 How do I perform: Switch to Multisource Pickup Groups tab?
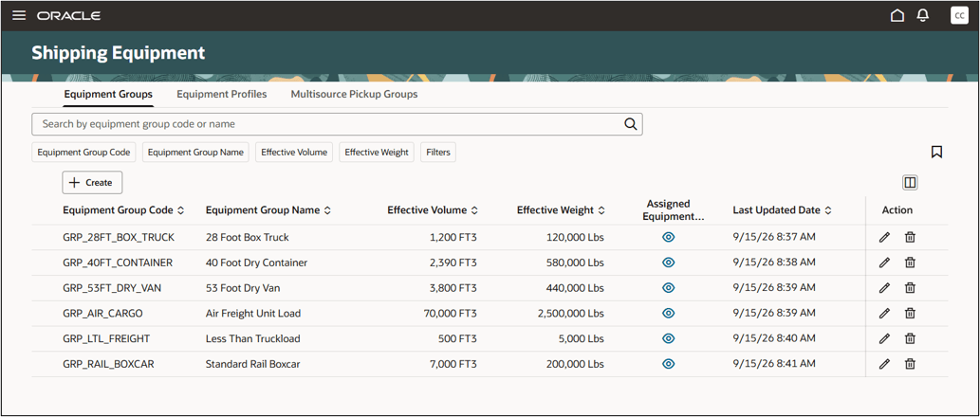click(355, 94)
